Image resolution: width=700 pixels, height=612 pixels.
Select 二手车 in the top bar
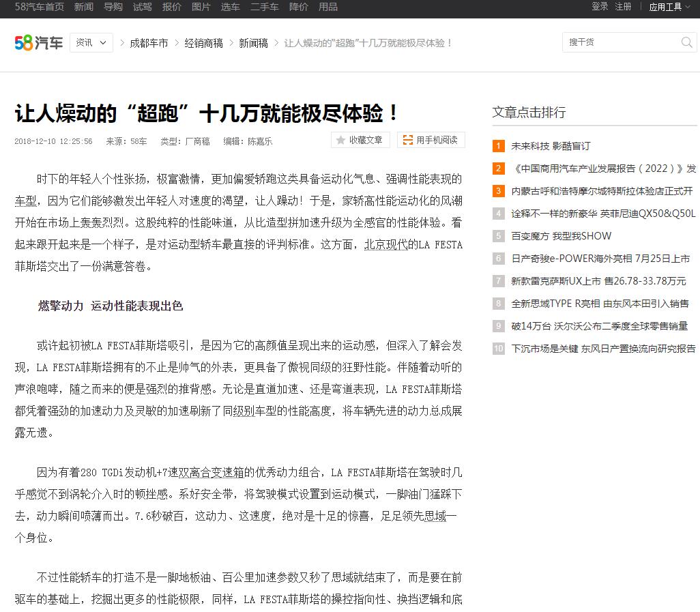[264, 7]
